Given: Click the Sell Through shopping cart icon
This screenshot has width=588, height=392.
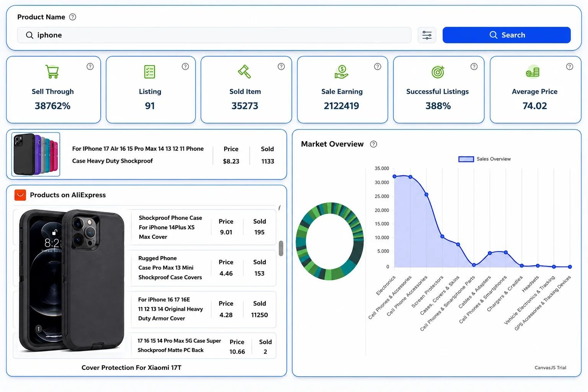Looking at the screenshot, I should click(52, 72).
